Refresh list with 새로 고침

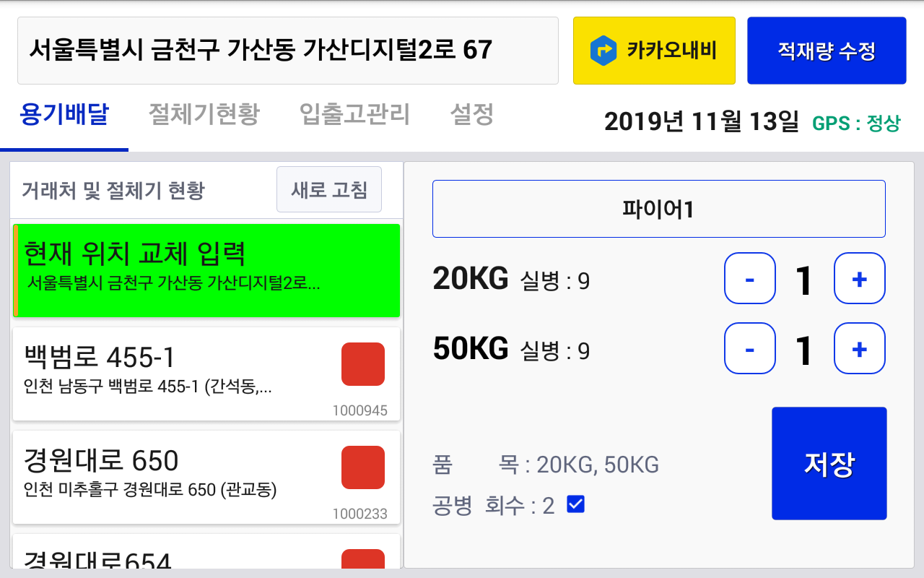pyautogui.click(x=329, y=190)
